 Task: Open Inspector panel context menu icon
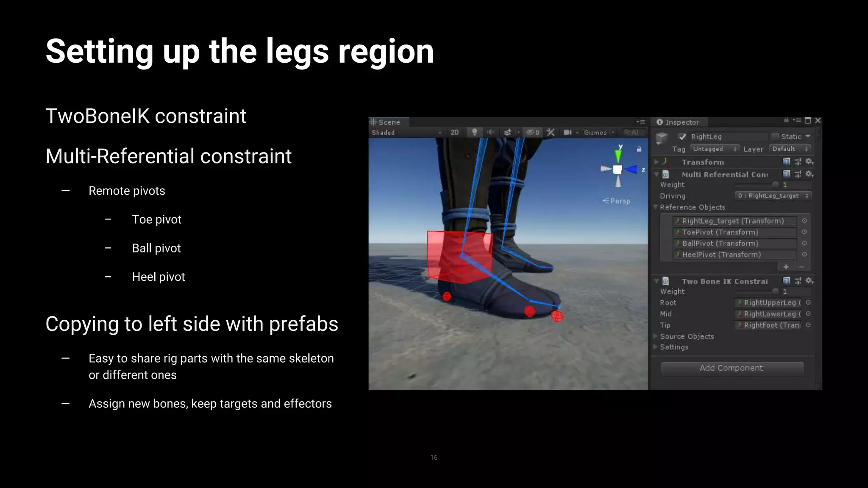(796, 120)
